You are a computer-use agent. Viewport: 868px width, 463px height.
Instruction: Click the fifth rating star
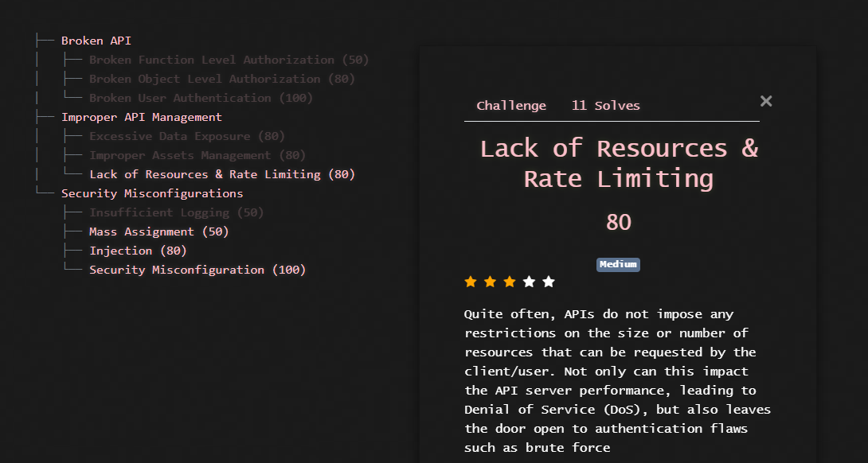[x=548, y=281]
